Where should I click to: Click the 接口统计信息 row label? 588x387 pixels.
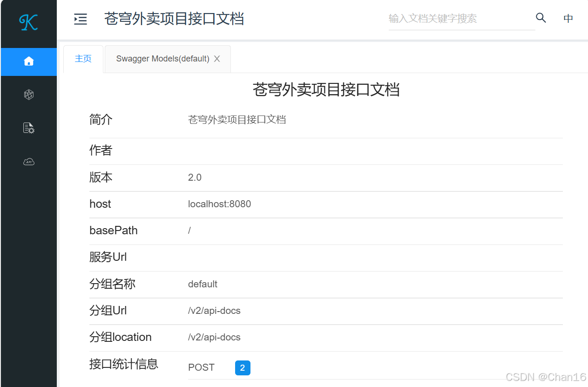[x=123, y=364]
